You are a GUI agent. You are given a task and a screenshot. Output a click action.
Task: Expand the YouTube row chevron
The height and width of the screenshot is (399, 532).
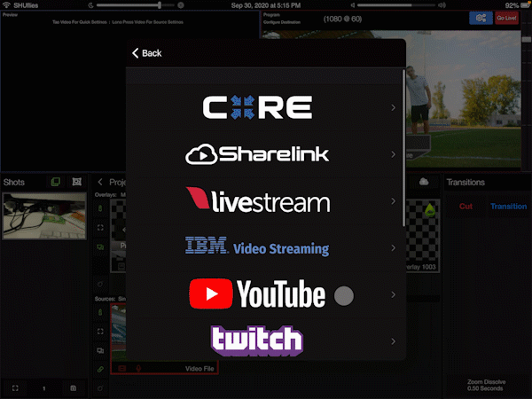[x=393, y=294]
